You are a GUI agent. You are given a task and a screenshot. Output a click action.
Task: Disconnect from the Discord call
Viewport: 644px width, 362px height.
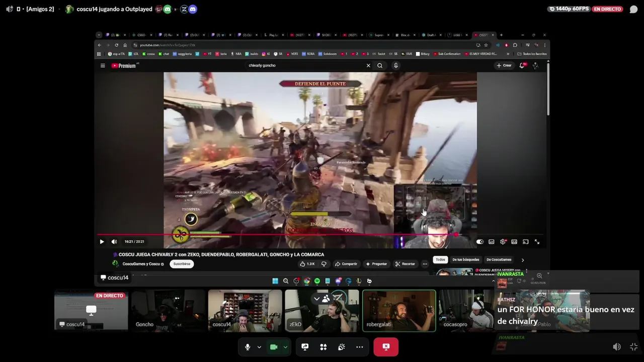click(386, 347)
